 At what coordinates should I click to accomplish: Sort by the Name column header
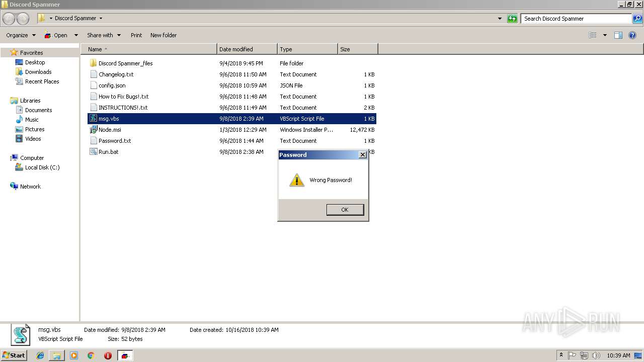click(x=149, y=49)
